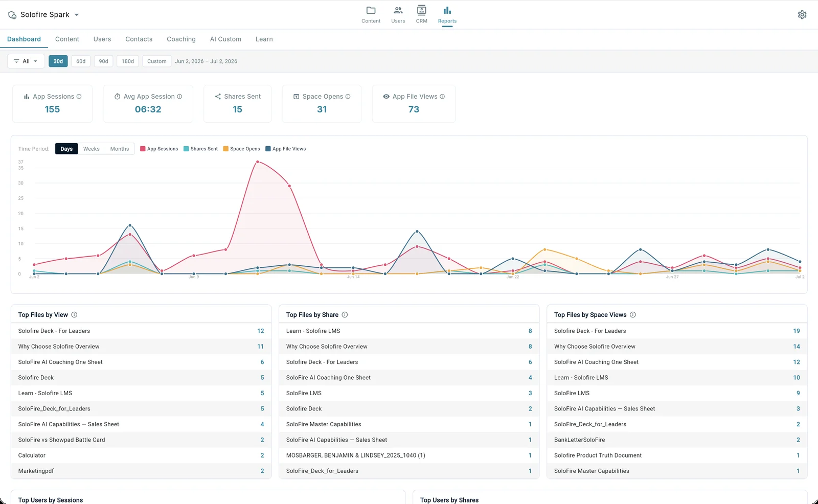The height and width of the screenshot is (504, 818).
Task: Switch to the Contacts tab
Action: coord(139,39)
